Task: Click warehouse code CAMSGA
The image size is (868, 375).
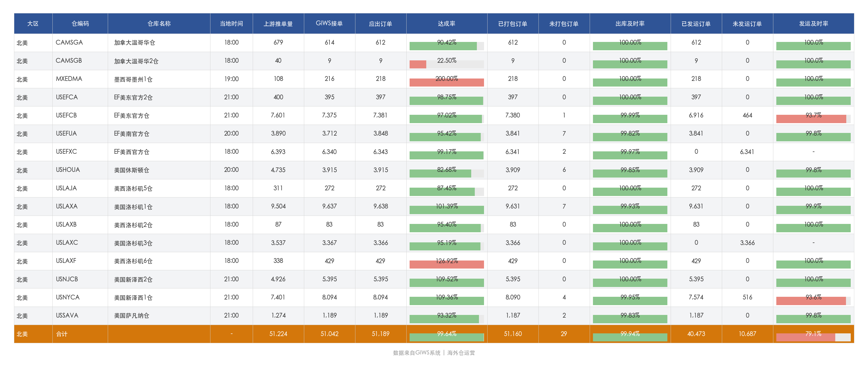Action: [69, 43]
